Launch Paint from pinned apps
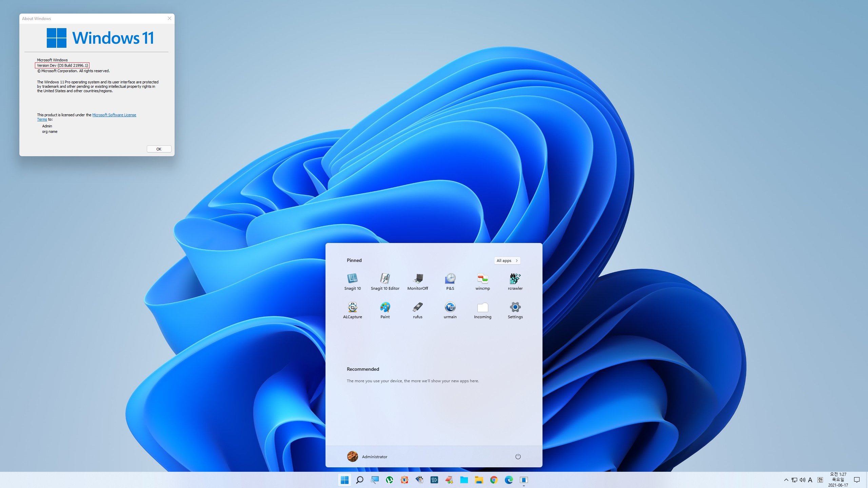This screenshot has width=868, height=488. coord(385,310)
